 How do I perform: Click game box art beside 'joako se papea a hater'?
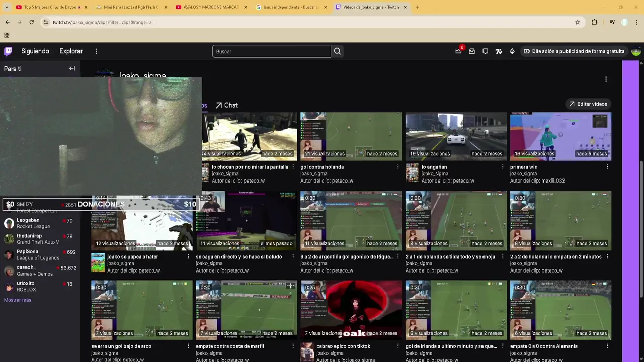click(x=98, y=262)
